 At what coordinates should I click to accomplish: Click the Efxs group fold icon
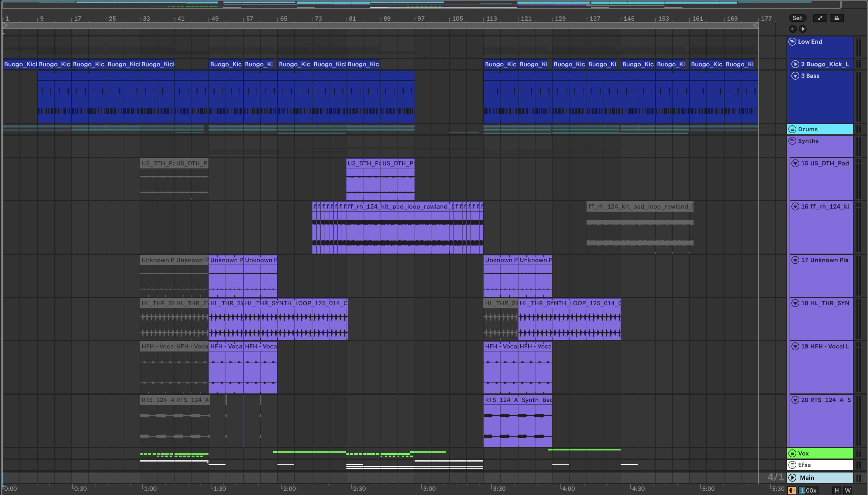click(x=792, y=465)
